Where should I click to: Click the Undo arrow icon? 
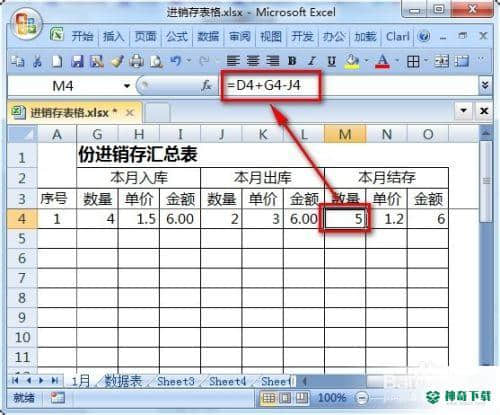coord(176,61)
